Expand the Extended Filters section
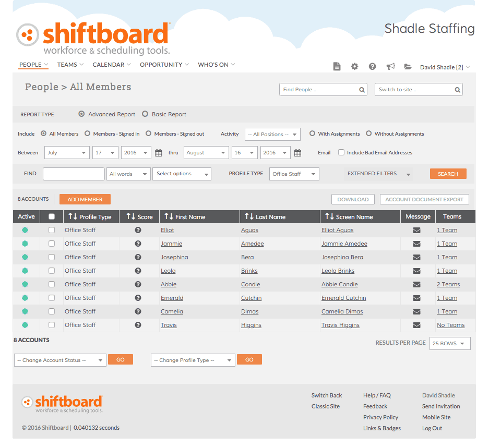 pos(378,174)
